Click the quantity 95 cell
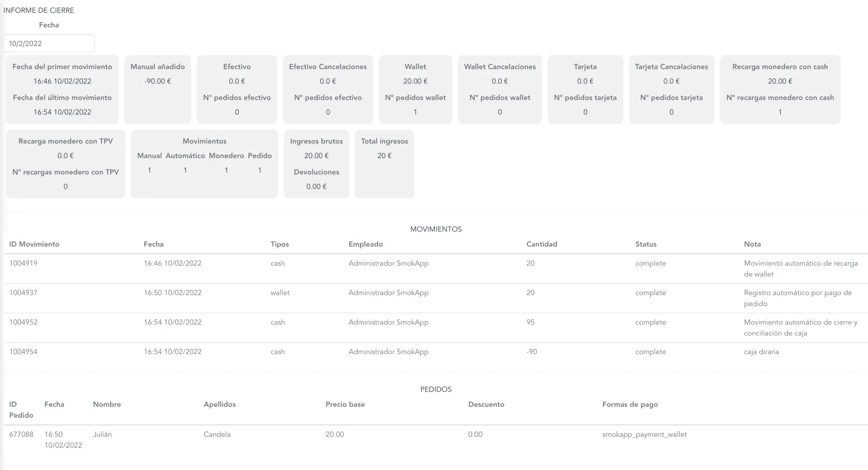 coord(530,322)
